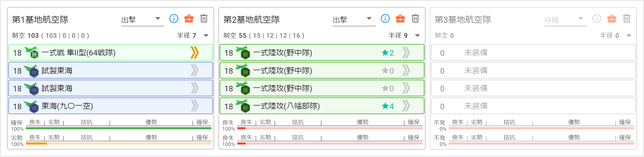Click proficiency chevron of 東海(九〇一空)

point(195,106)
